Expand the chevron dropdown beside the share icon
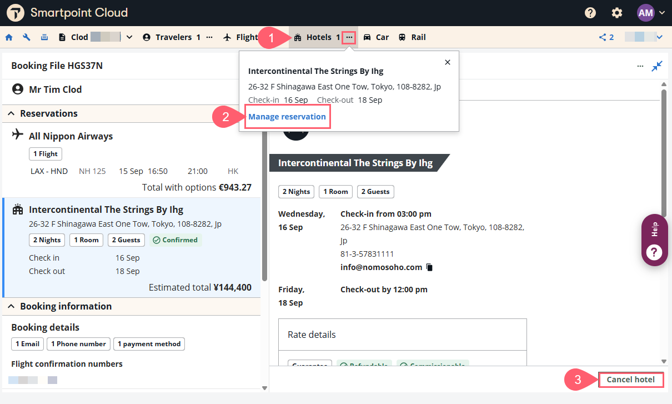 coord(660,37)
